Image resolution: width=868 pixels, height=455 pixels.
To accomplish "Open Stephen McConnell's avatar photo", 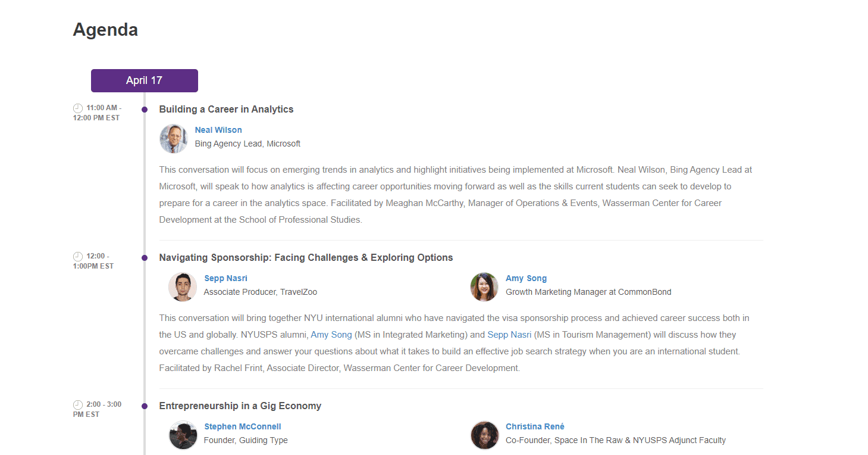I will pos(183,435).
